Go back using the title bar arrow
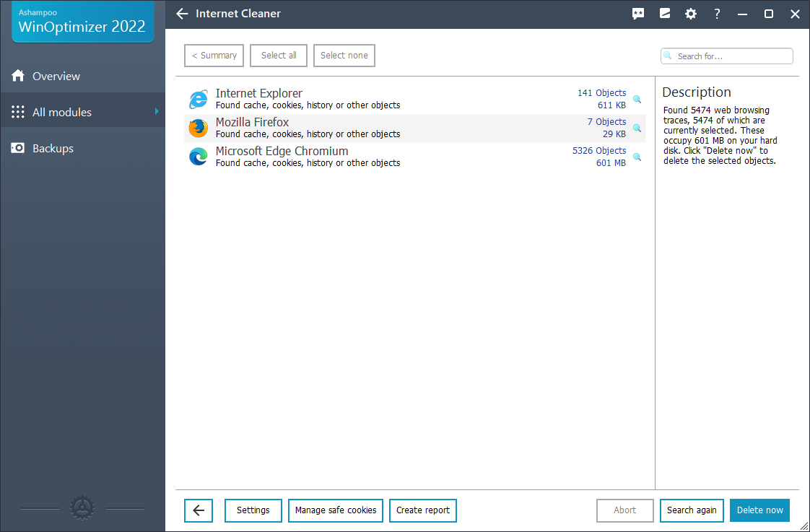Viewport: 810px width, 532px height. [x=182, y=14]
